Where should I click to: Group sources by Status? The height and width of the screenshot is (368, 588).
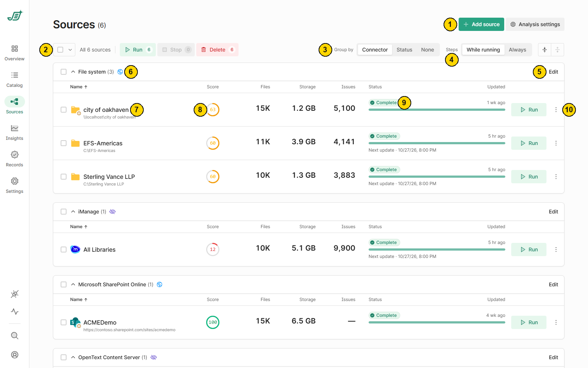coord(404,50)
